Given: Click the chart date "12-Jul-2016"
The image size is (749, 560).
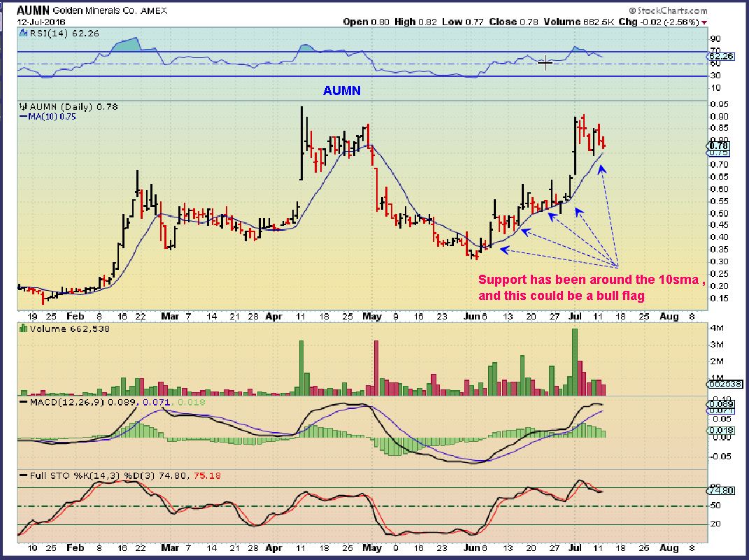Looking at the screenshot, I should (41, 22).
